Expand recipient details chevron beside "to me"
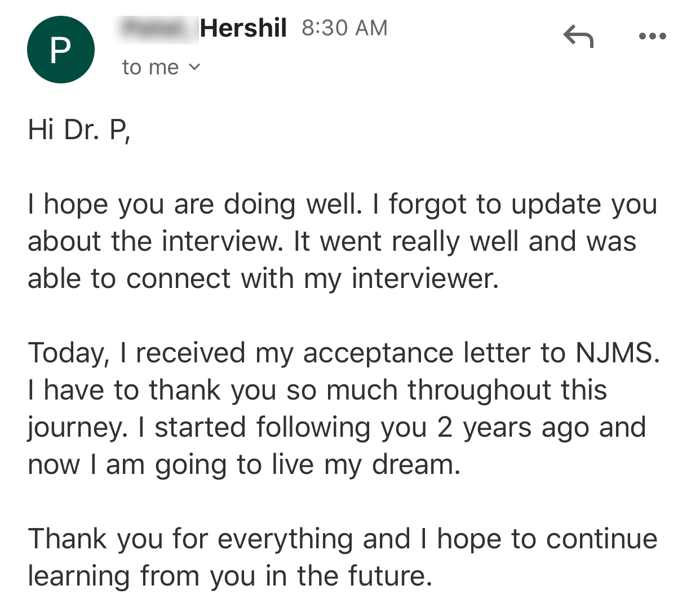The image size is (700, 612). [x=194, y=67]
